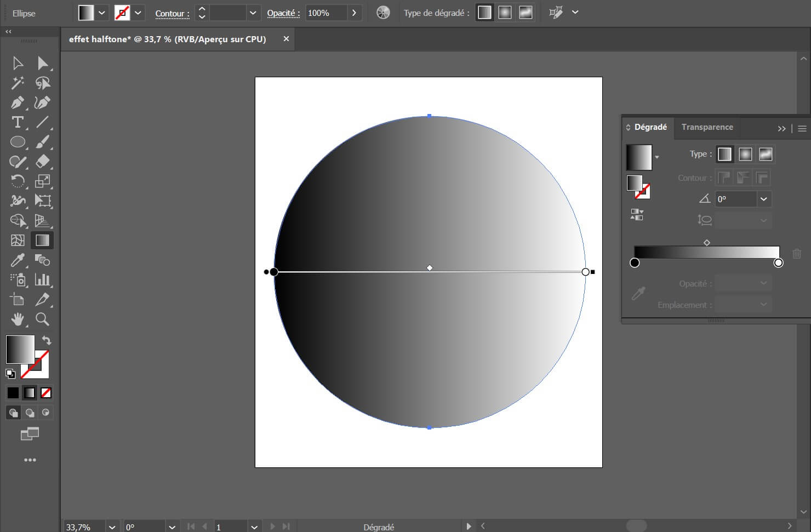The height and width of the screenshot is (532, 811).
Task: Select the Curvature tool
Action: coord(42,102)
